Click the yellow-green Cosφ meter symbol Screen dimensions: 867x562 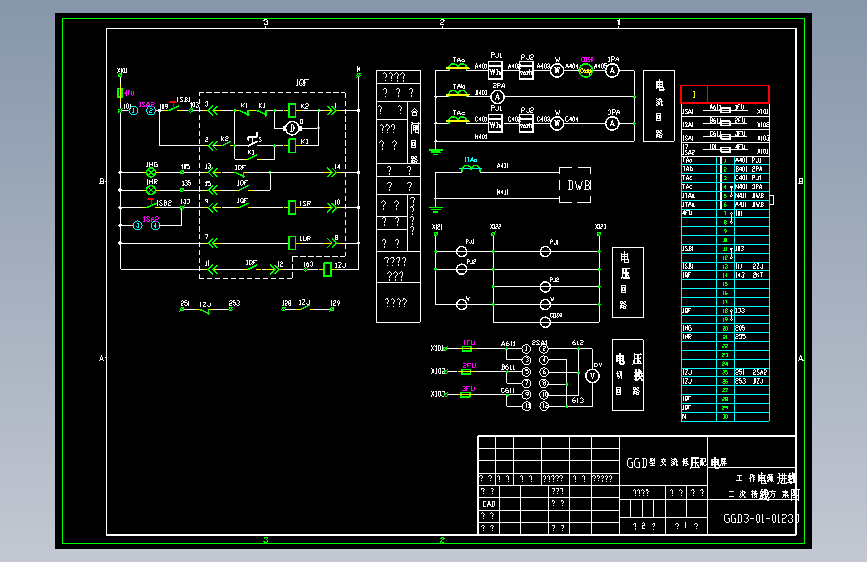coord(586,70)
